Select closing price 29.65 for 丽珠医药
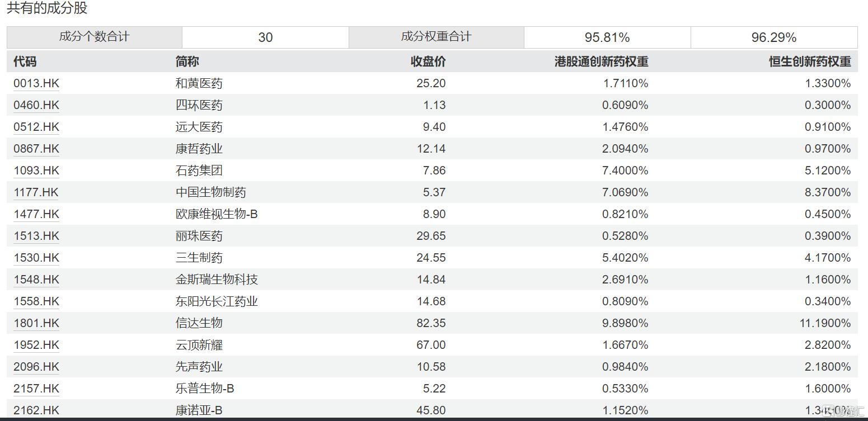This screenshot has height=421, width=868. click(x=431, y=236)
